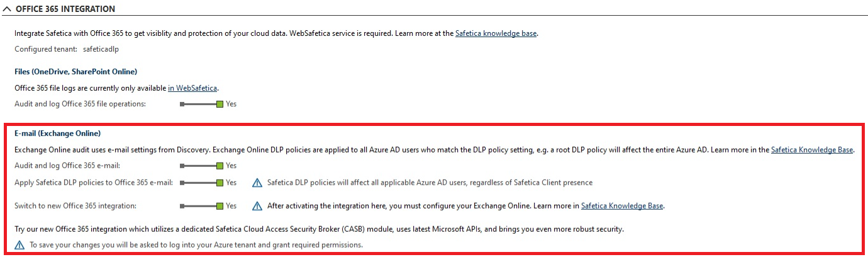Open Knowledge Base link about configuring Exchange Online
The height and width of the screenshot is (257, 868).
621,206
